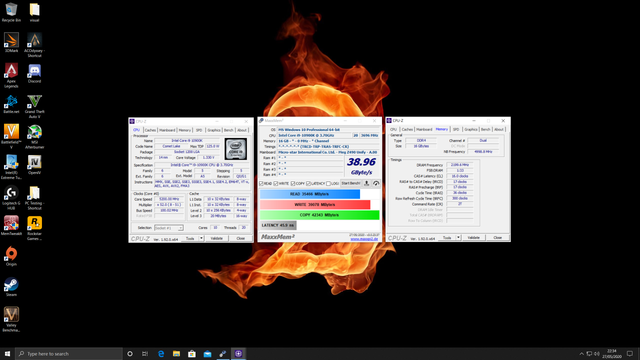Click the blue READ result bar
The height and width of the screenshot is (360, 640).
tap(310, 194)
